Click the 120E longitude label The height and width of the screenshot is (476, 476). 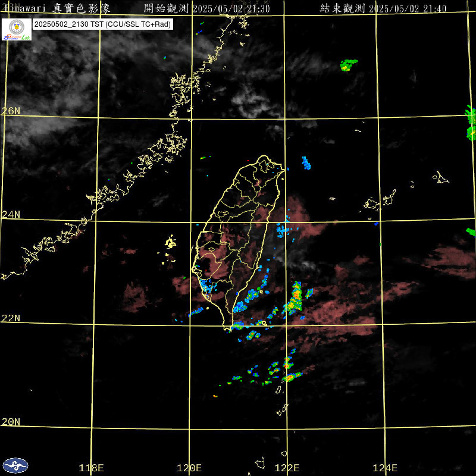pyautogui.click(x=189, y=468)
